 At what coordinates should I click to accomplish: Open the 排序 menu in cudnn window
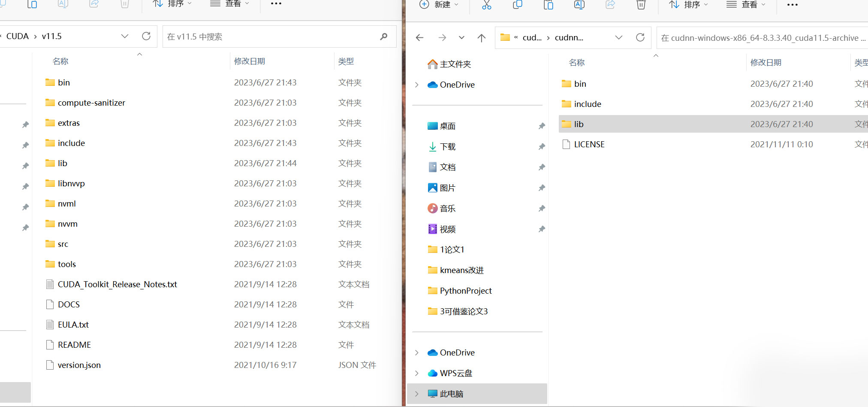point(688,5)
